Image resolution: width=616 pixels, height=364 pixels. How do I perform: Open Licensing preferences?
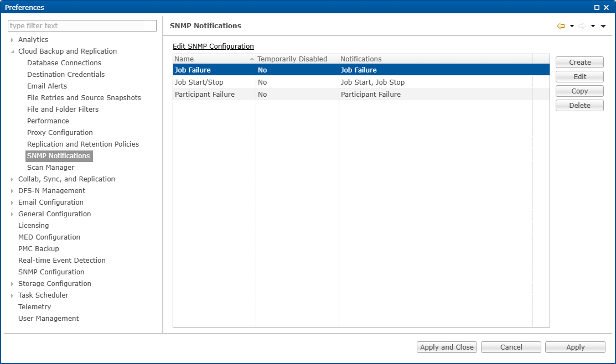(x=34, y=225)
